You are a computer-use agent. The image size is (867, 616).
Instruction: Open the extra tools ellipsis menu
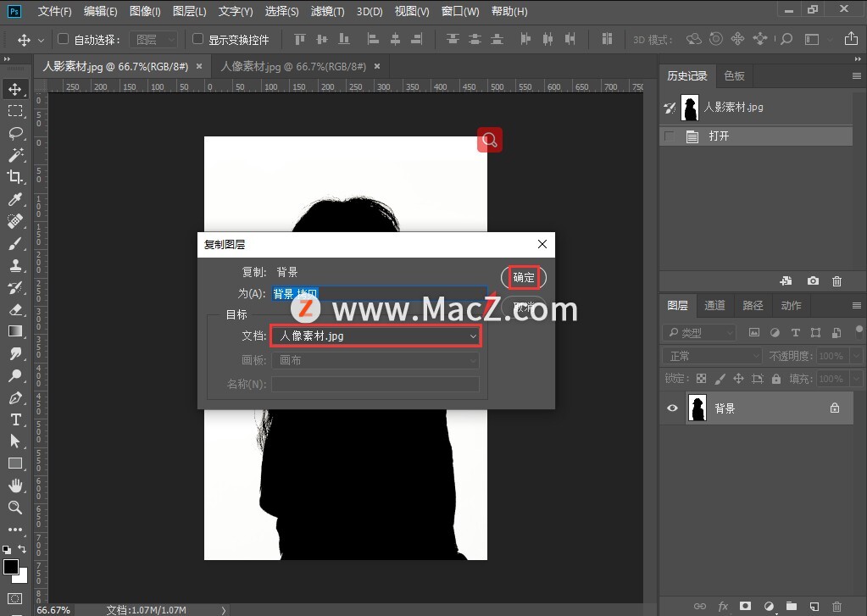15,530
